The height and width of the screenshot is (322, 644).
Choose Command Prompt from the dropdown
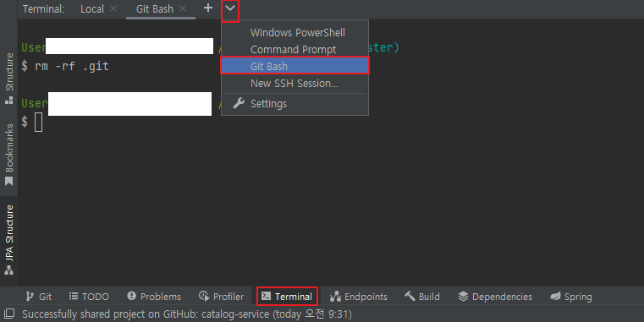point(294,49)
